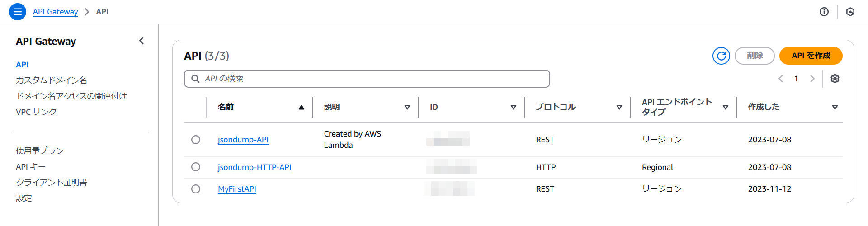868x226 pixels.
Task: Sort by the 名前 column arrow
Action: click(302, 108)
